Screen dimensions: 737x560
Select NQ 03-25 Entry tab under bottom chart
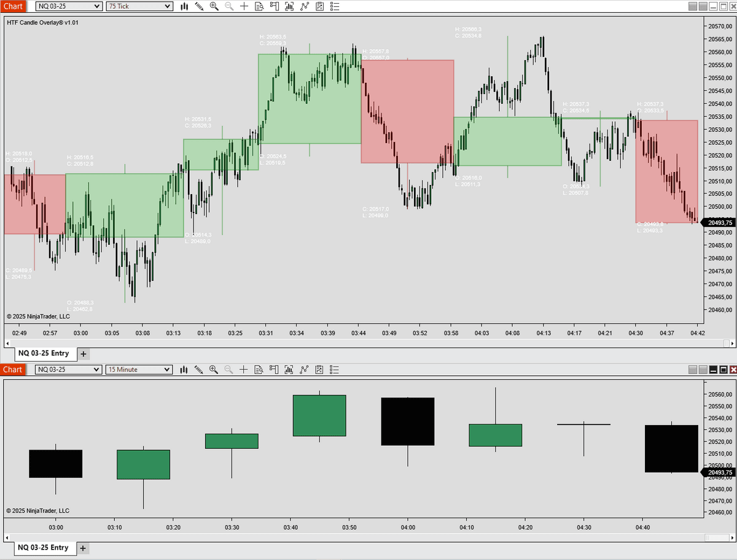44,548
